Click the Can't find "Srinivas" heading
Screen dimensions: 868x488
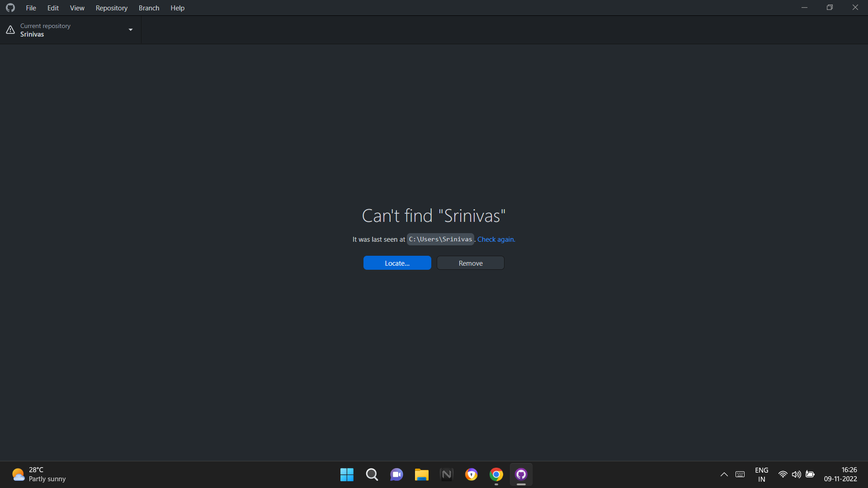pyautogui.click(x=434, y=216)
